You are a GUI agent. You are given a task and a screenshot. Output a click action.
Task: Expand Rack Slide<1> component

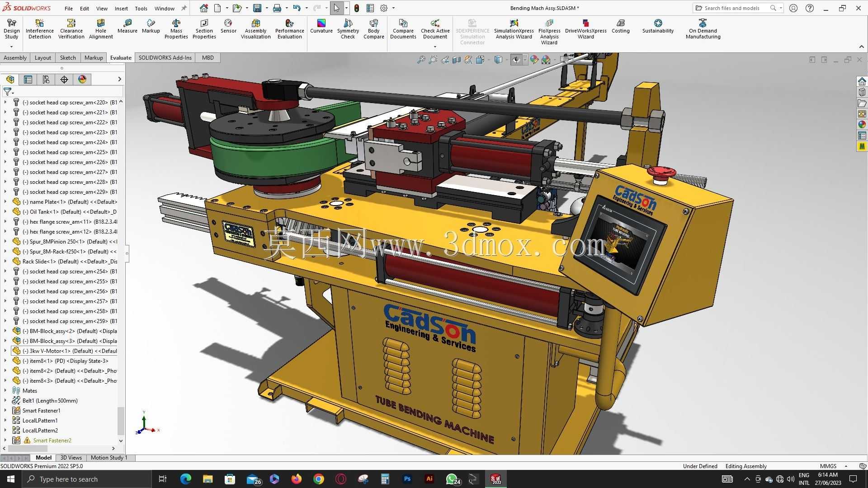point(5,262)
